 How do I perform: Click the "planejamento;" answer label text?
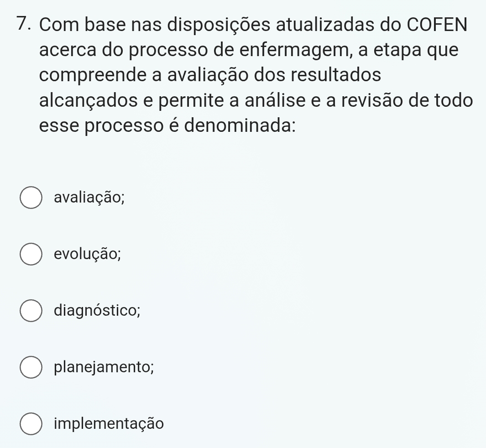pos(103,368)
